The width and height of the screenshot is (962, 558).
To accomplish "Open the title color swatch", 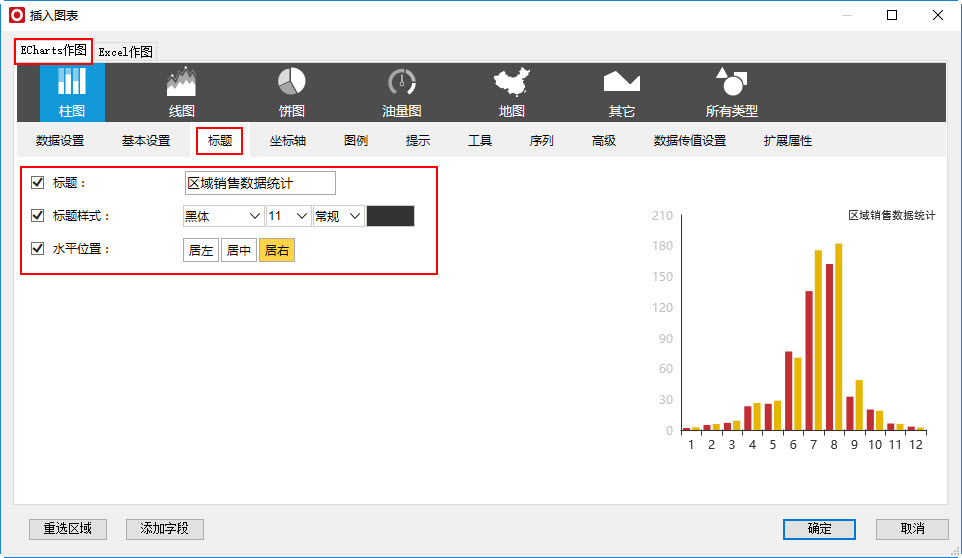I will point(390,216).
